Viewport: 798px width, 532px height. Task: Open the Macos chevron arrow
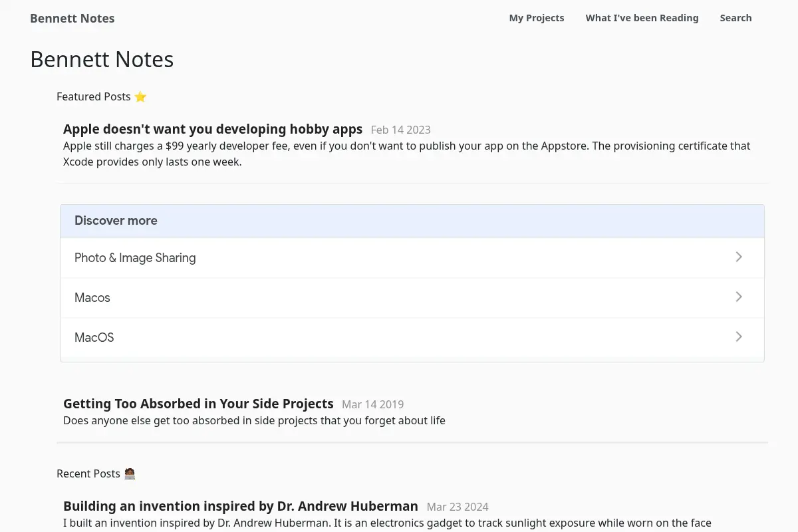739,297
